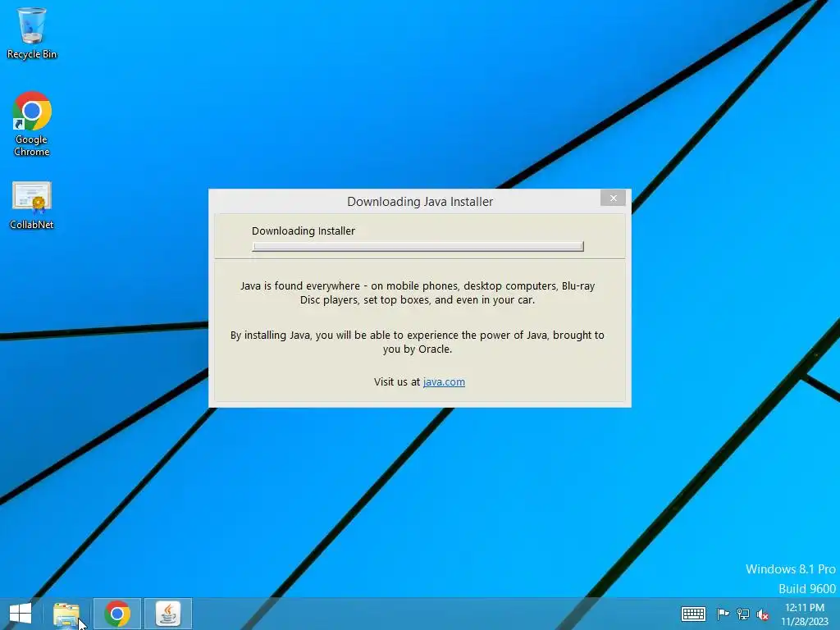Screen dimensions: 840x630
Task: Switch to Chrome in the taskbar
Action: click(117, 614)
